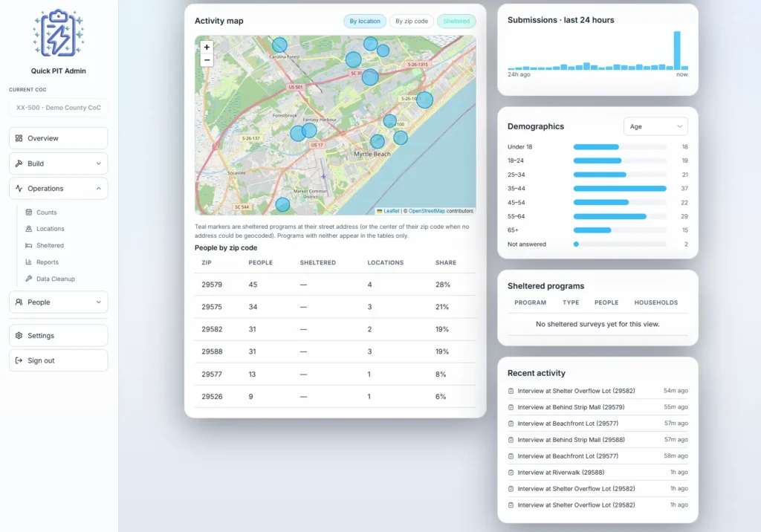Click the 28% share value
The image size is (761, 532).
click(443, 285)
